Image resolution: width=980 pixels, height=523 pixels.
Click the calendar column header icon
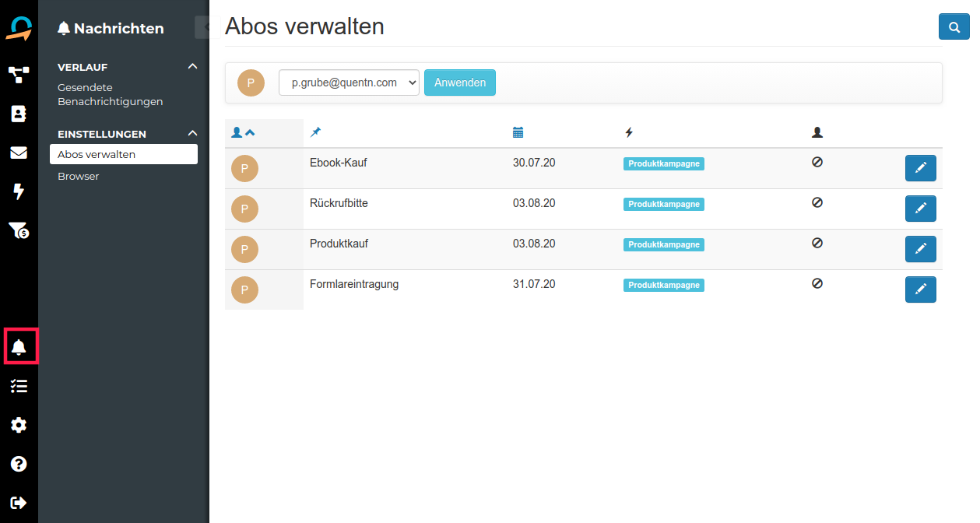[x=518, y=133]
